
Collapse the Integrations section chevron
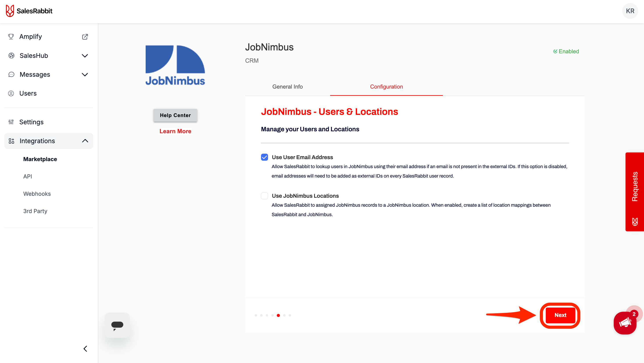[x=85, y=141]
